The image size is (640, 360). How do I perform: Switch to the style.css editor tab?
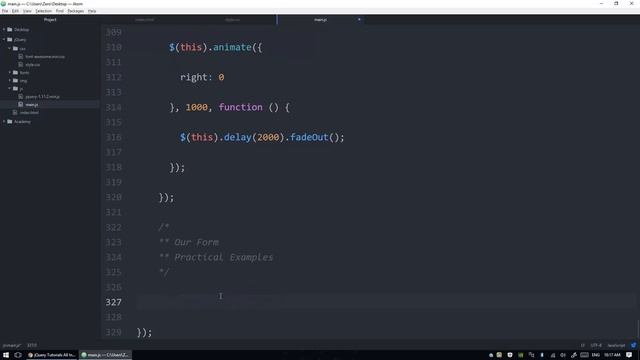coord(233,20)
